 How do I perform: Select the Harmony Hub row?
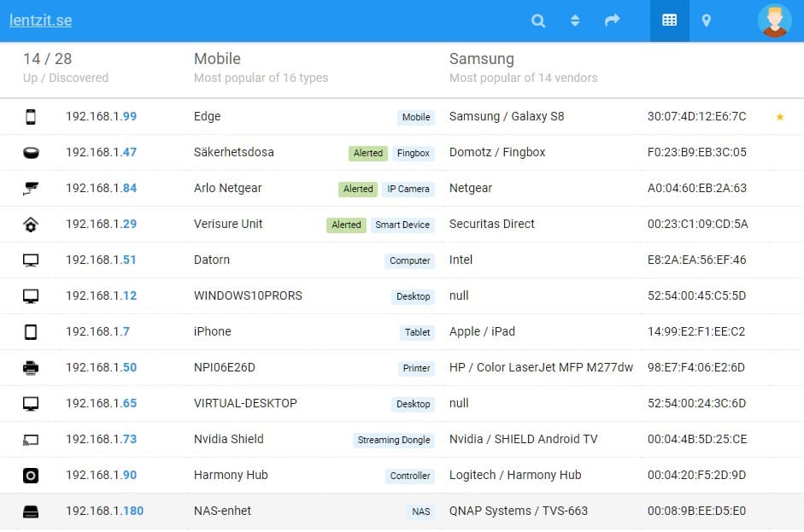coord(231,475)
